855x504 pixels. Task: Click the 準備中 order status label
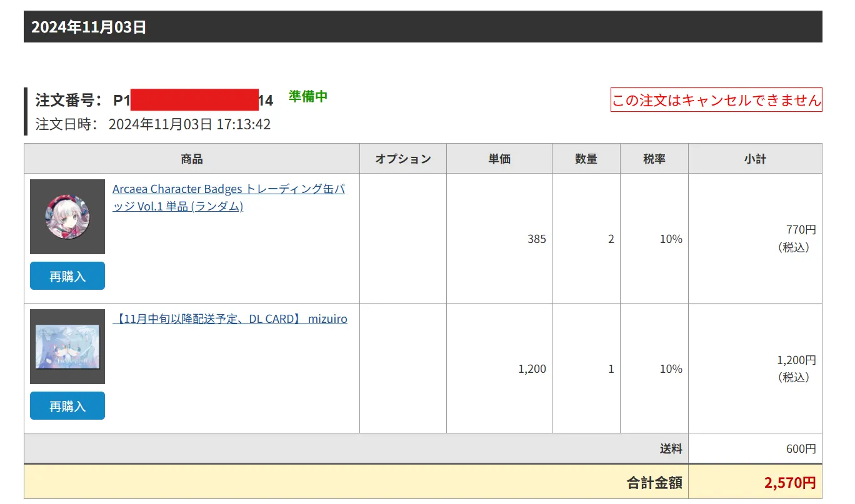308,96
